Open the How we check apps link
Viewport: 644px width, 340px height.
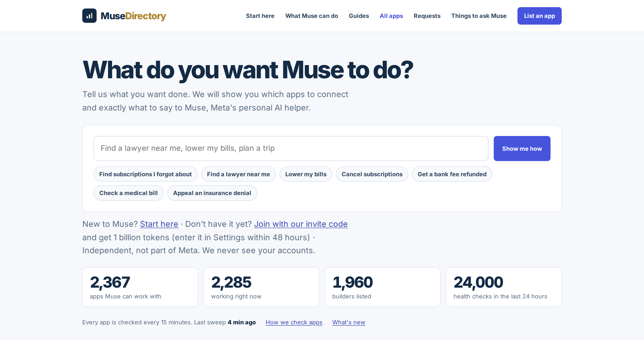[294, 322]
